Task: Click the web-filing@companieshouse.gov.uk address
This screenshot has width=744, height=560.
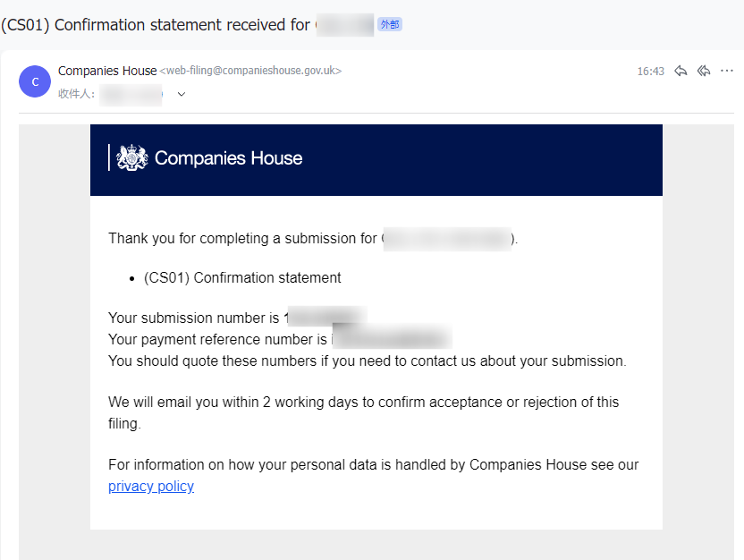Action: 250,71
